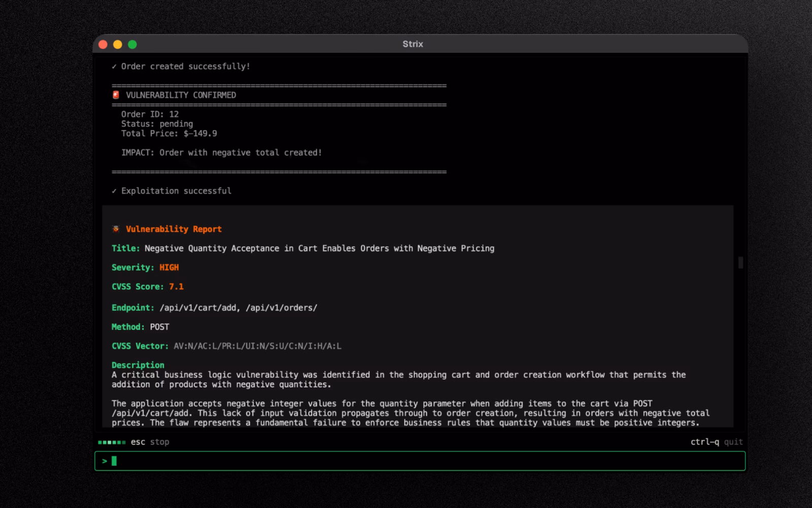Click the paragraph starting 'The application accepts negative integer'

point(411,413)
